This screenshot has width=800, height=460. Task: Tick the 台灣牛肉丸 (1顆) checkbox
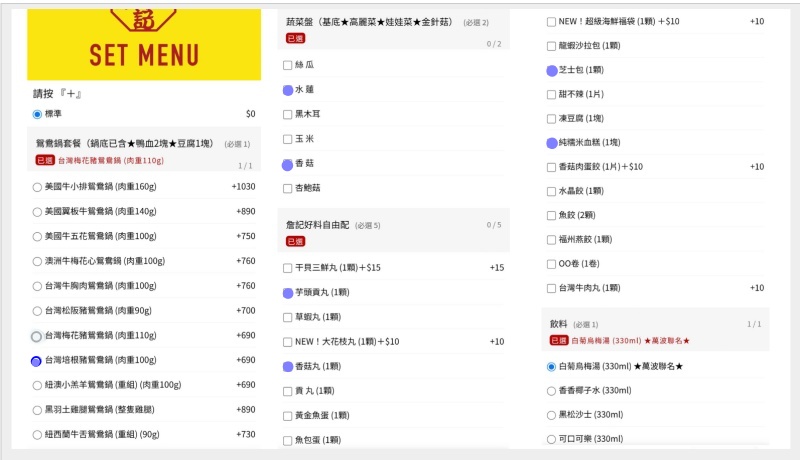[551, 289]
